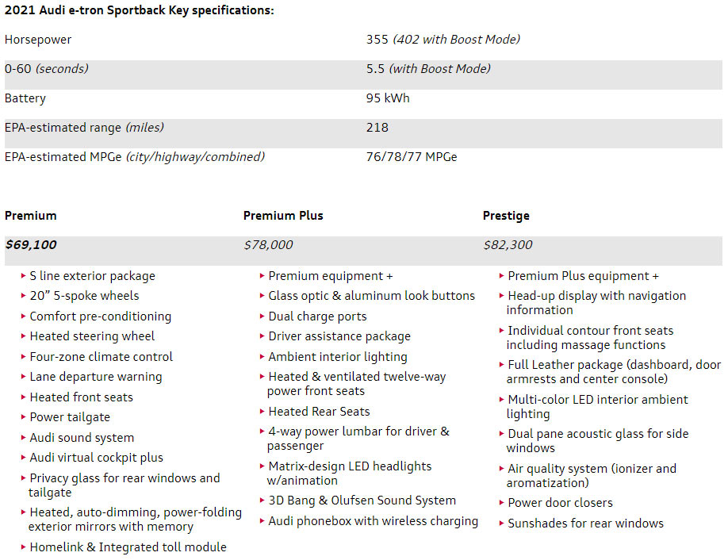The width and height of the screenshot is (728, 560).
Task: Click the bullet beside Audi virtual cockpit plus
Action: click(x=23, y=458)
